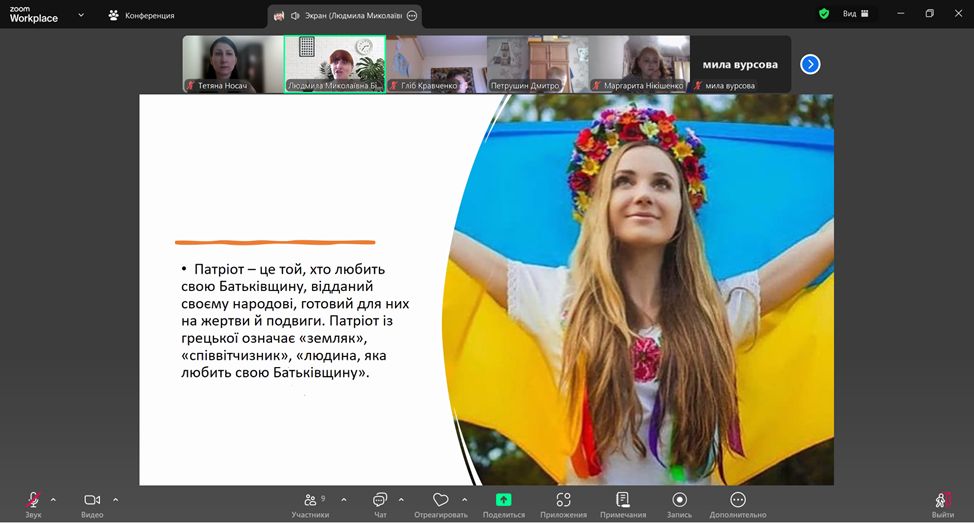Open the Вид view layout button
This screenshot has width=974, height=523.
point(855,14)
